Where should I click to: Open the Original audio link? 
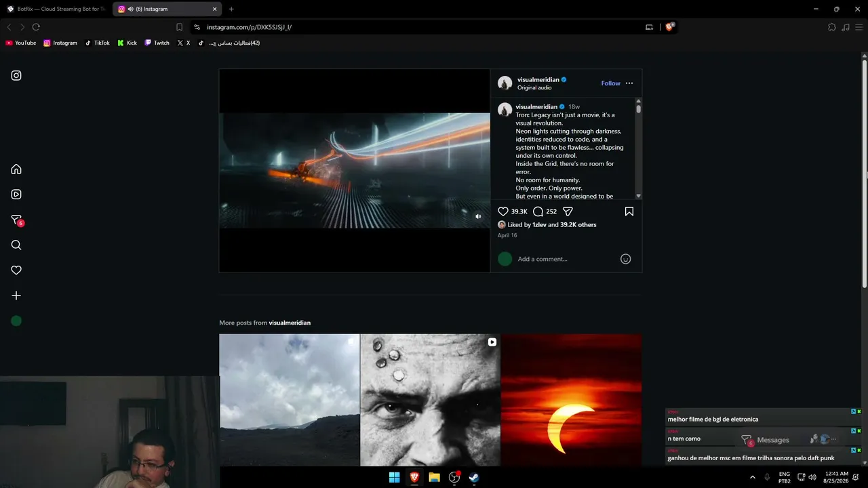tap(534, 87)
